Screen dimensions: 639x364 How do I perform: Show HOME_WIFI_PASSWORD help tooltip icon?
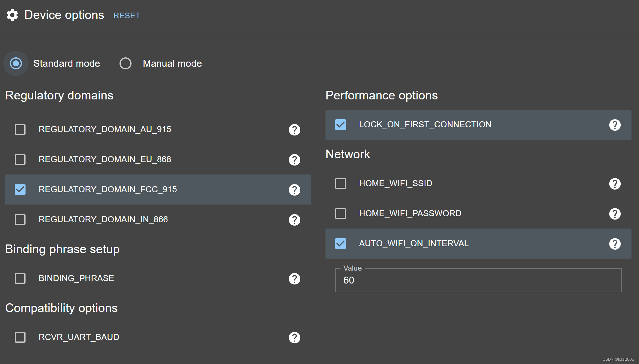[x=615, y=214]
